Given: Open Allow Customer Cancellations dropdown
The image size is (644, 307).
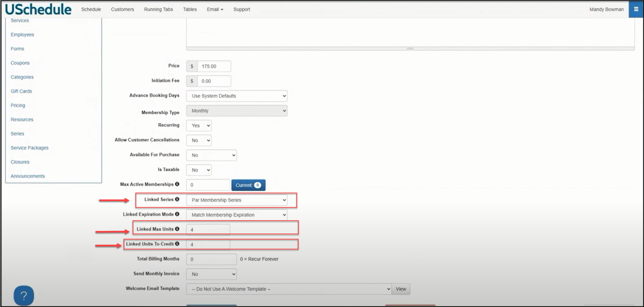Looking at the screenshot, I should click(199, 140).
